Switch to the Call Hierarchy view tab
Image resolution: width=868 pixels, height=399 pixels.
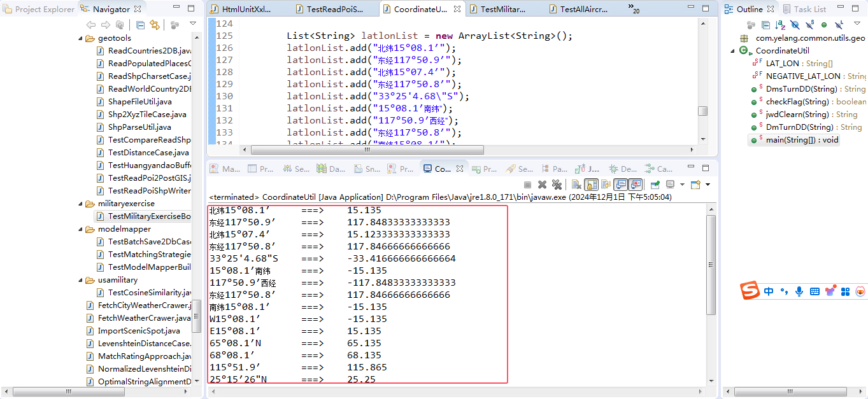(658, 169)
